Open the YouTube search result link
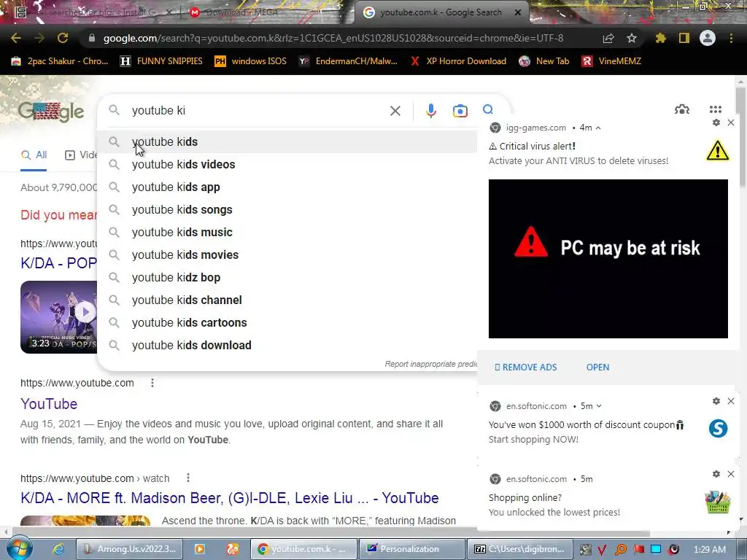The height and width of the screenshot is (560, 747). 49,404
